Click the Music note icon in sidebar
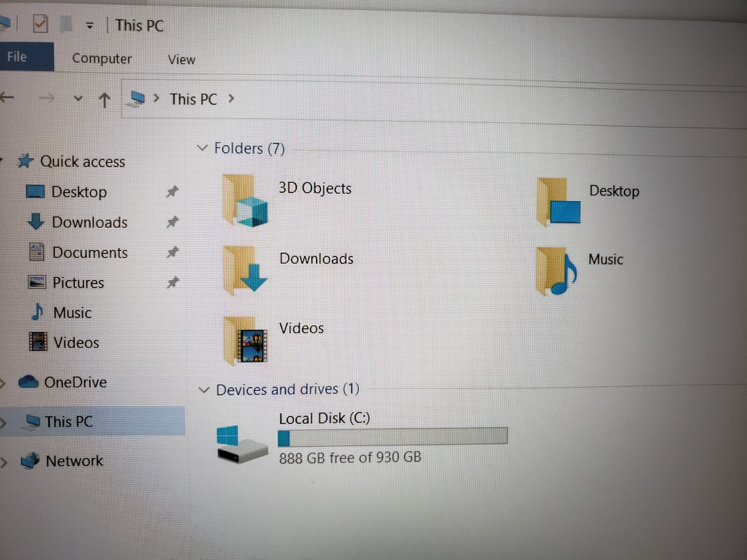The image size is (747, 560). (x=37, y=312)
